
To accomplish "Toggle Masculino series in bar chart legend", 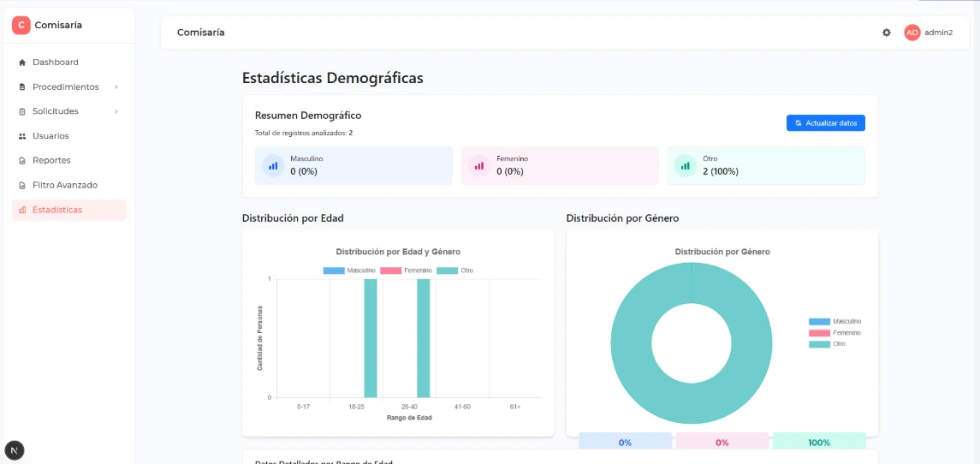I will click(x=349, y=271).
